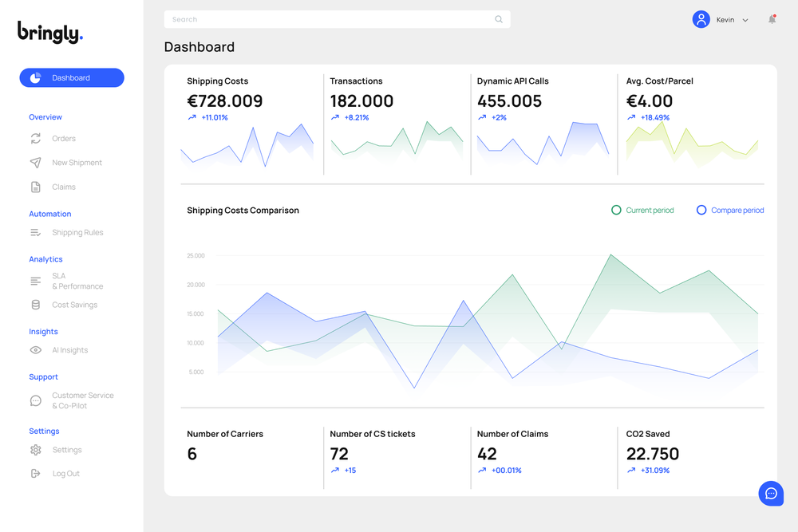Select the Orders icon in the sidebar
The width and height of the screenshot is (798, 532).
coord(36,138)
